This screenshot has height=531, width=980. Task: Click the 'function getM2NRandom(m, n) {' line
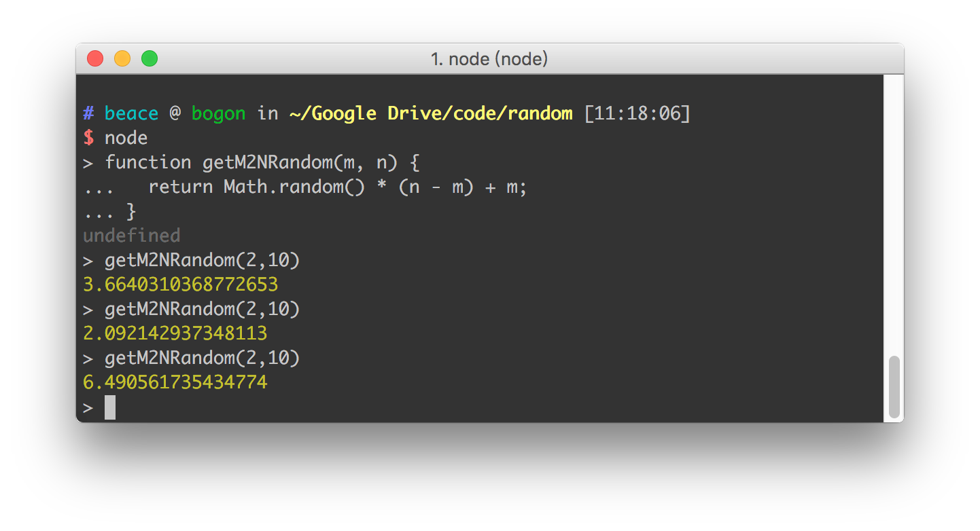pyautogui.click(x=251, y=162)
